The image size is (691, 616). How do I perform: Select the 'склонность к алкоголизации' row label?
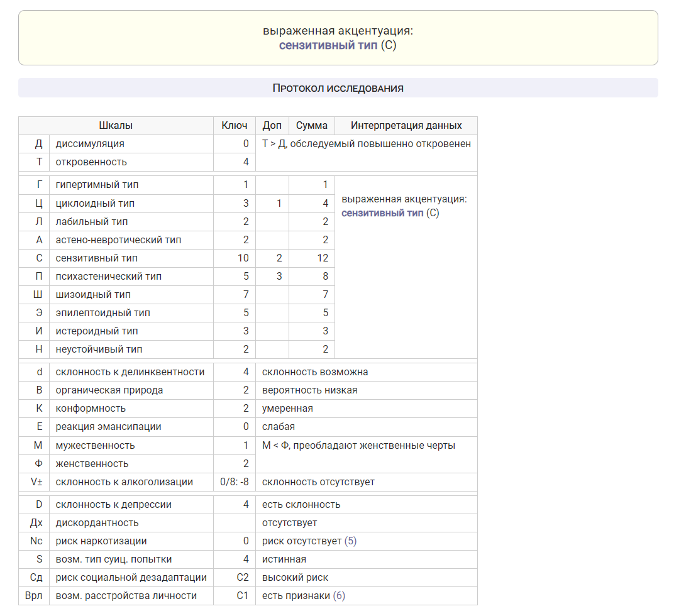(x=124, y=482)
